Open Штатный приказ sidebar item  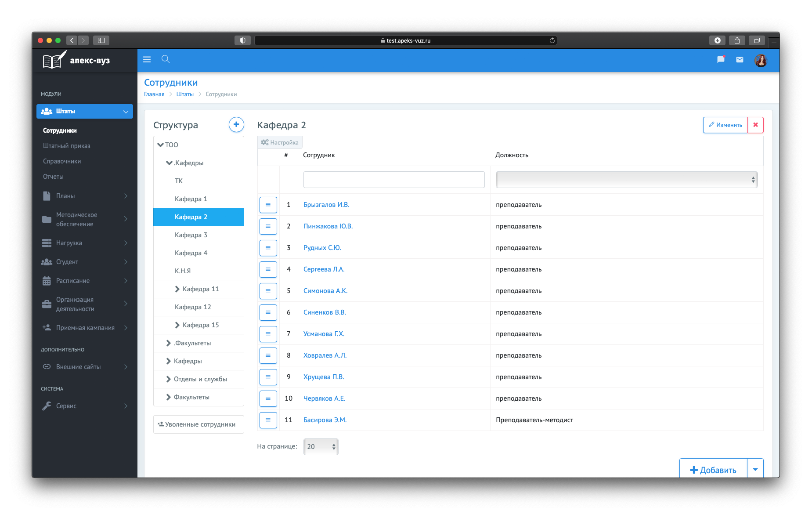pyautogui.click(x=67, y=146)
